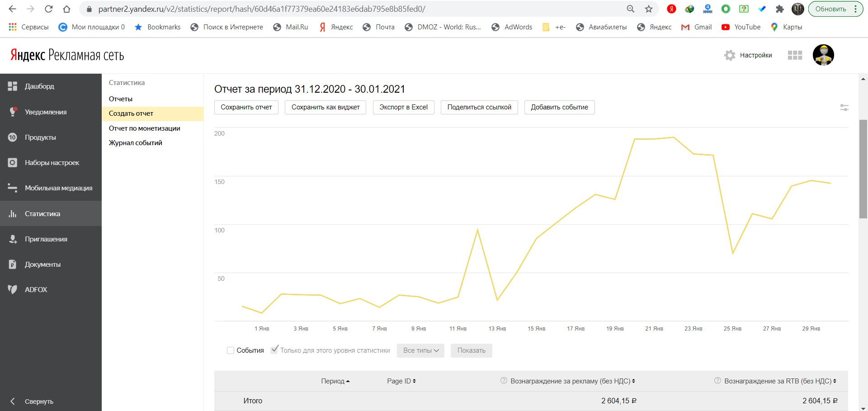Open the Отчеты menu item
Viewport: 868px width, 411px height.
[x=121, y=99]
